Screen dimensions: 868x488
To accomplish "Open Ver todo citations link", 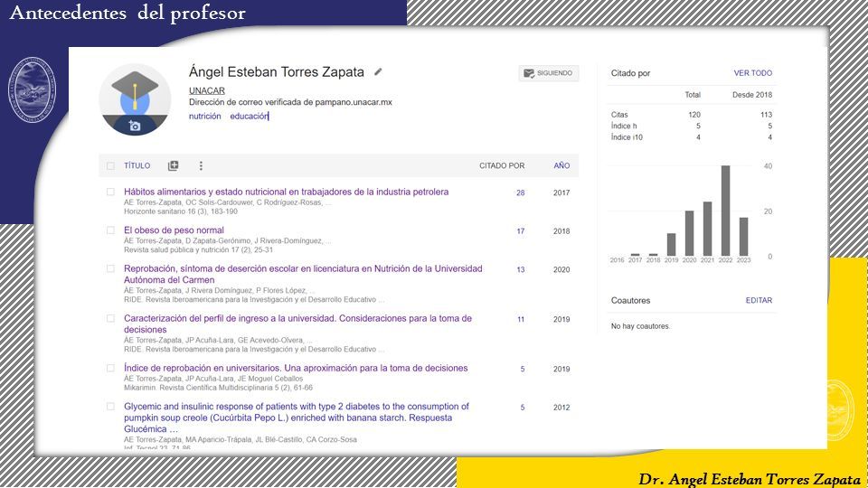I will pos(753,73).
